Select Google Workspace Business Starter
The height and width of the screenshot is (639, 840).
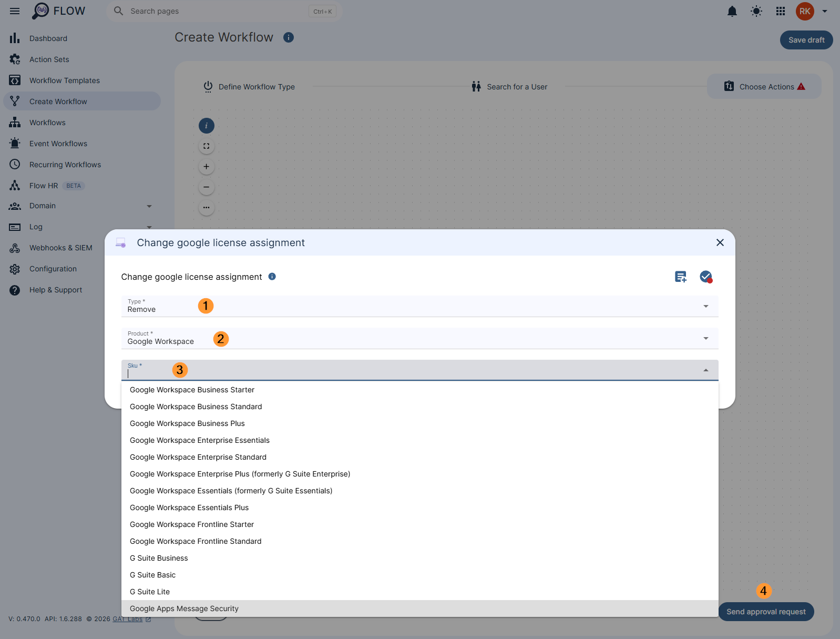coord(419,390)
